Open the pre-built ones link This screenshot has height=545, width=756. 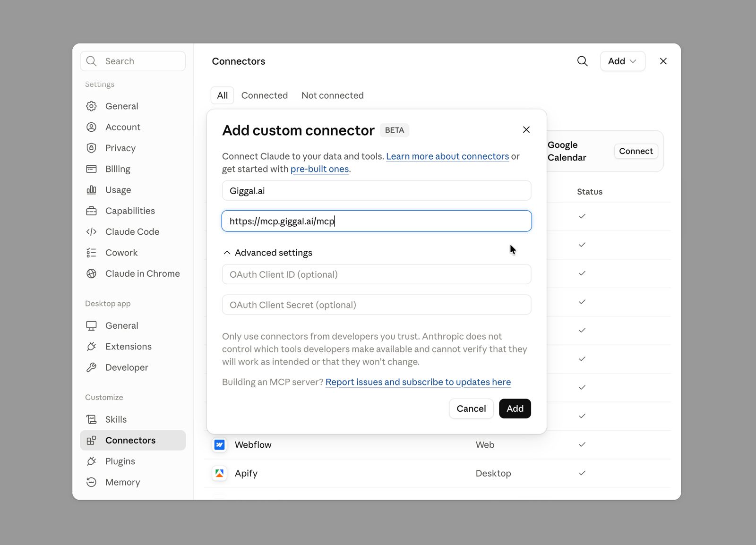pyautogui.click(x=319, y=169)
